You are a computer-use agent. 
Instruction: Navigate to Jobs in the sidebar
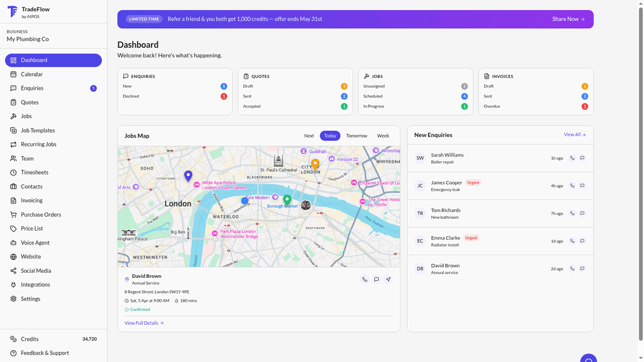[53, 116]
